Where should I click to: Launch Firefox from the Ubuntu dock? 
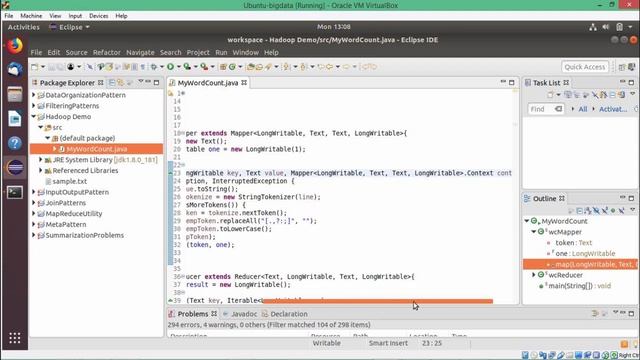click(15, 46)
